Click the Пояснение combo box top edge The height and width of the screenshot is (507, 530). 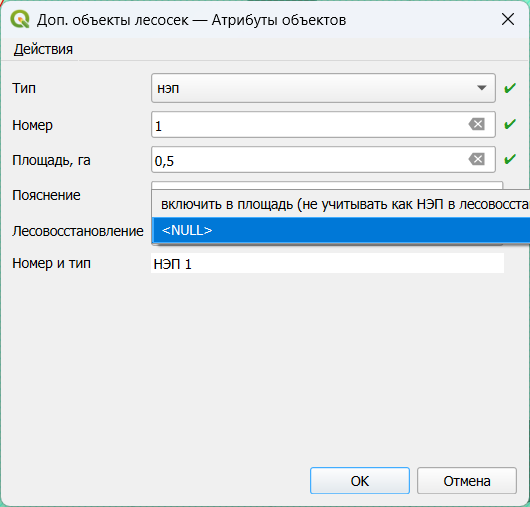(x=327, y=185)
